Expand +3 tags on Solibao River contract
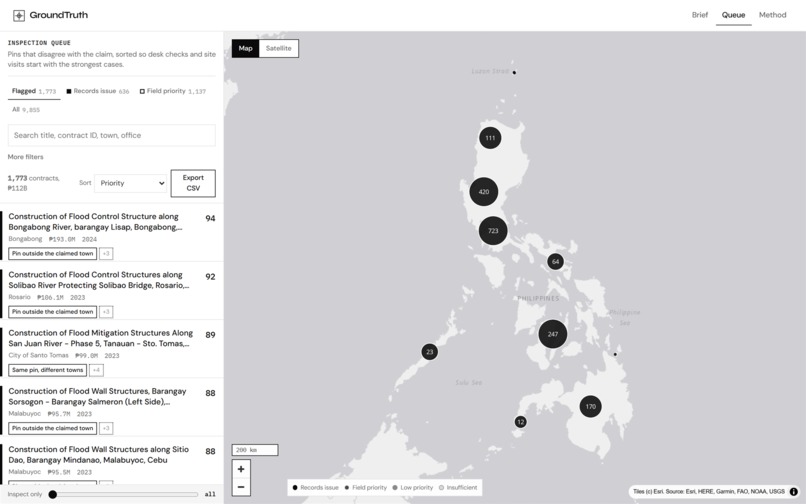The image size is (806, 504). click(x=106, y=312)
